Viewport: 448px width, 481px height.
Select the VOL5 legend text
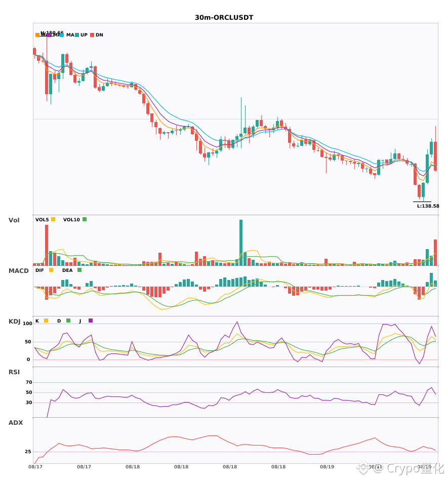[x=42, y=220]
